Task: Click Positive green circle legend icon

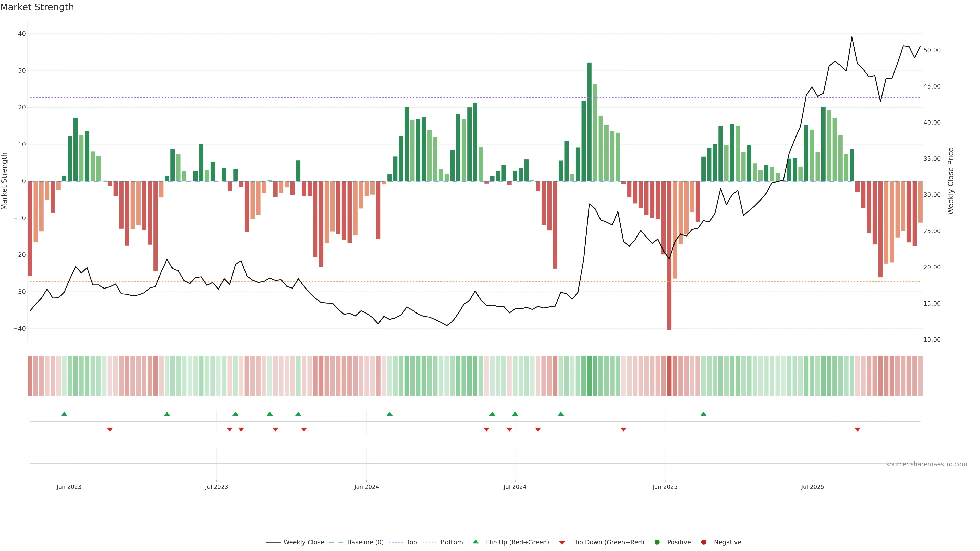Action: [657, 542]
